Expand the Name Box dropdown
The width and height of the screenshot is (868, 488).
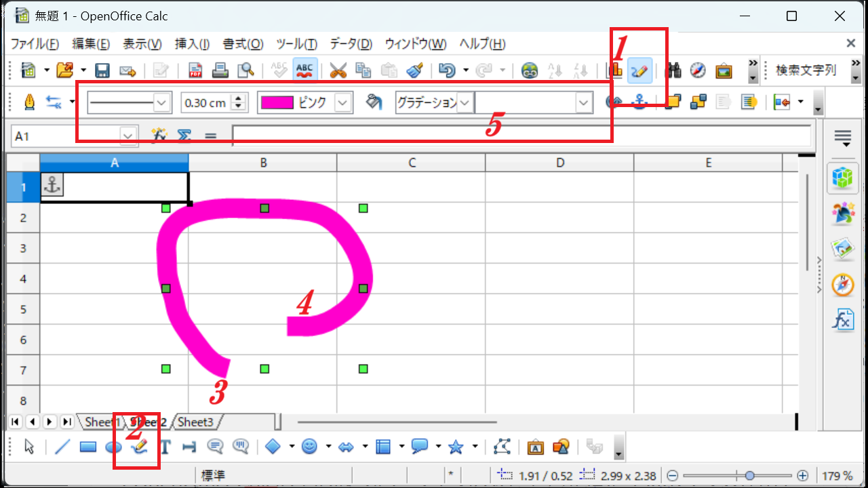click(x=129, y=136)
